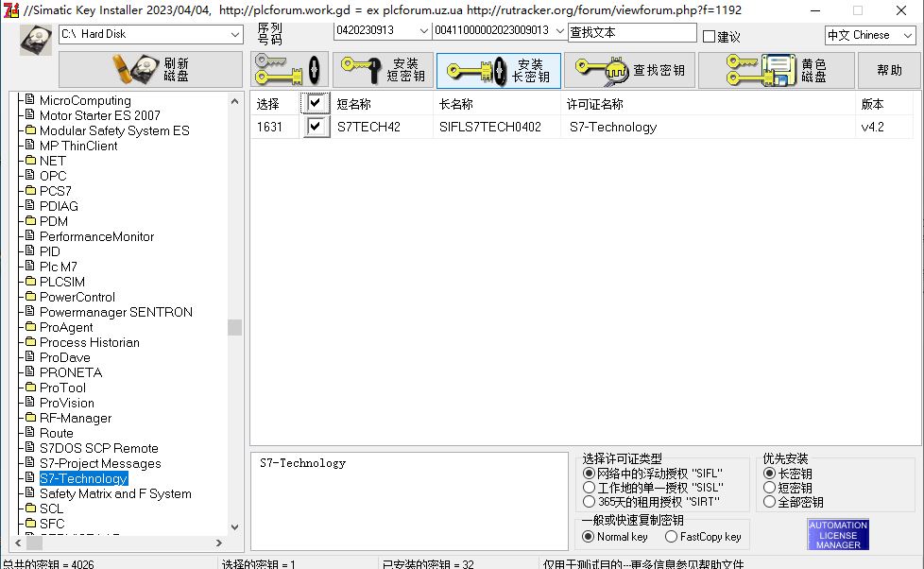Open the 00411000002023009013 serial dropdown
Screen dimensions: 924x569
point(559,30)
